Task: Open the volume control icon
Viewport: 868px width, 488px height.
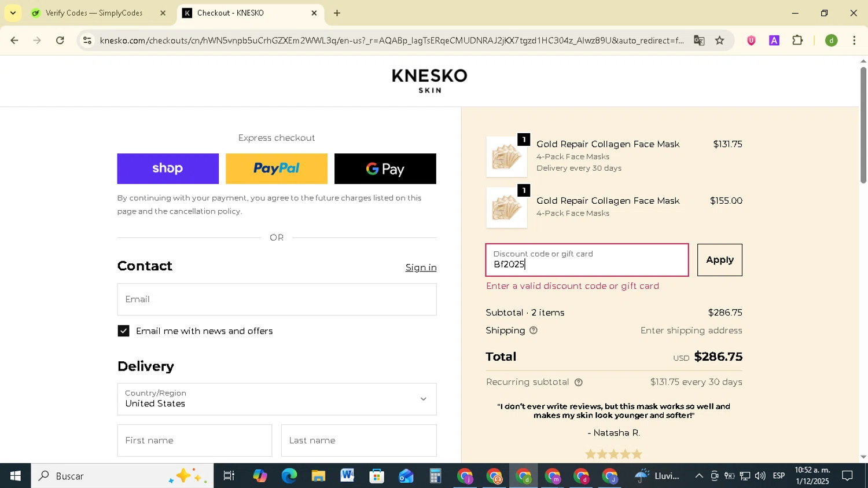Action: point(760,476)
